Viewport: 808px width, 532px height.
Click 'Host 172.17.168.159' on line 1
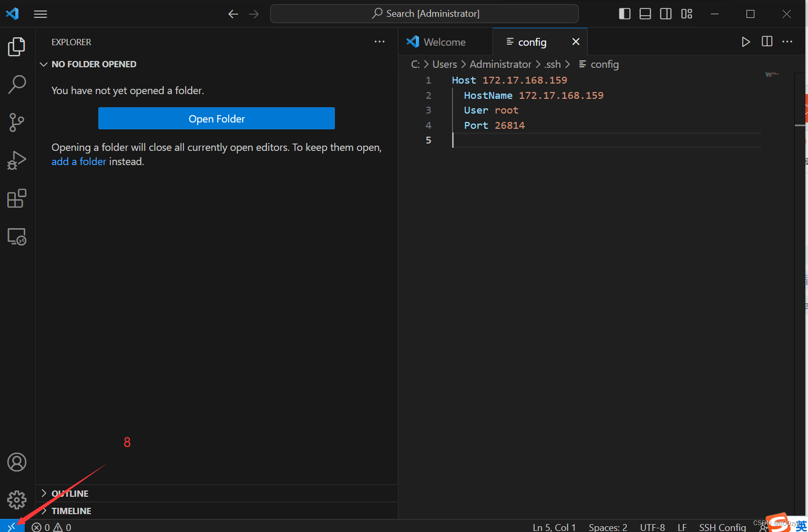pyautogui.click(x=509, y=80)
